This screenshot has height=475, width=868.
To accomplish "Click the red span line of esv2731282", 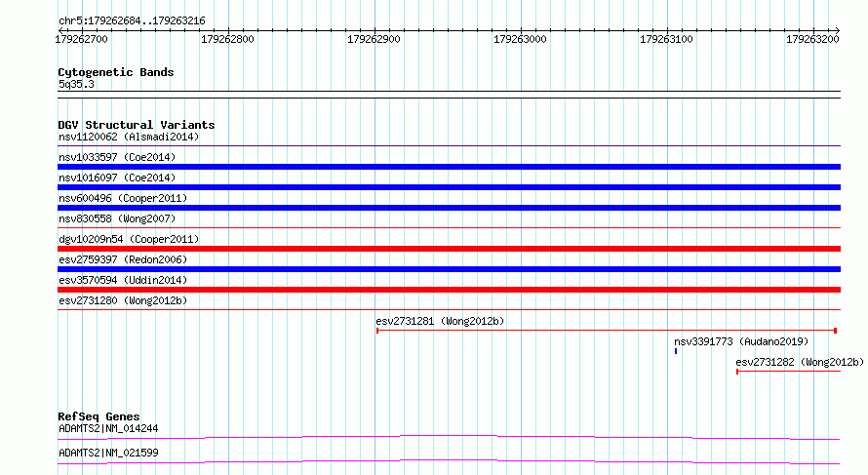I will pyautogui.click(x=788, y=372).
